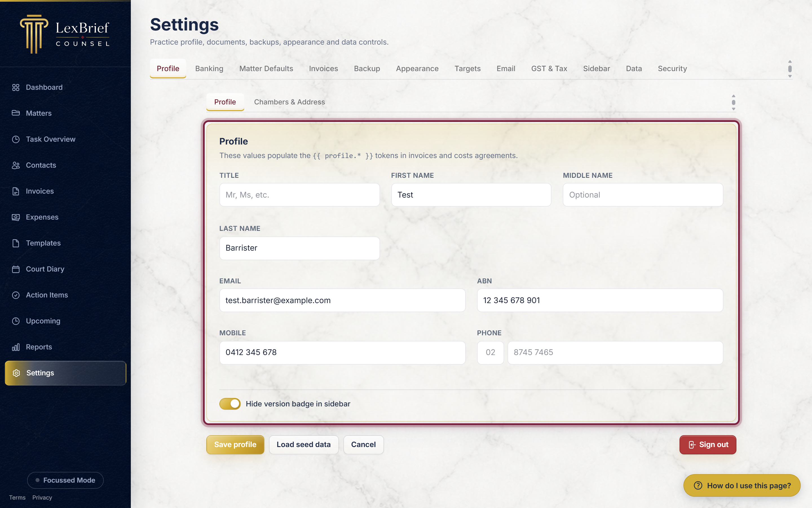Image resolution: width=812 pixels, height=508 pixels.
Task: Open the Upcoming page
Action: tap(65, 321)
